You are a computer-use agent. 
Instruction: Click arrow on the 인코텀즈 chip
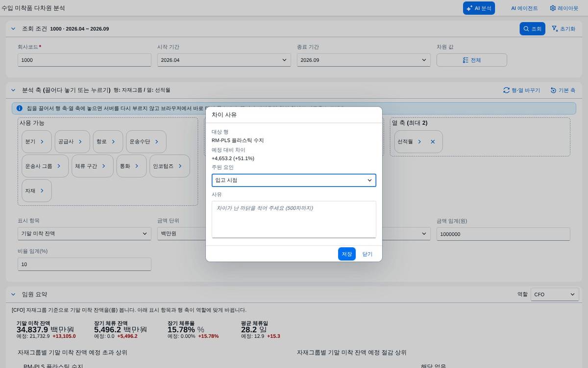point(180,166)
